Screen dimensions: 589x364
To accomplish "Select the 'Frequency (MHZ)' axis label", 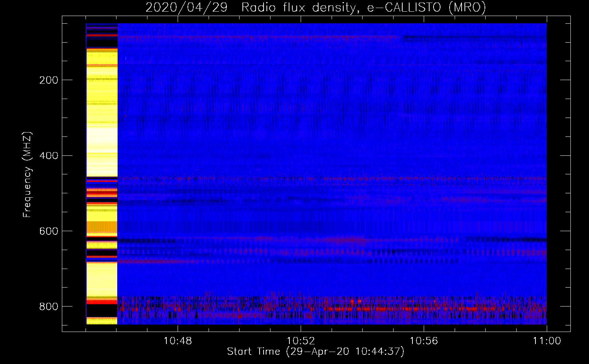I will tap(27, 175).
